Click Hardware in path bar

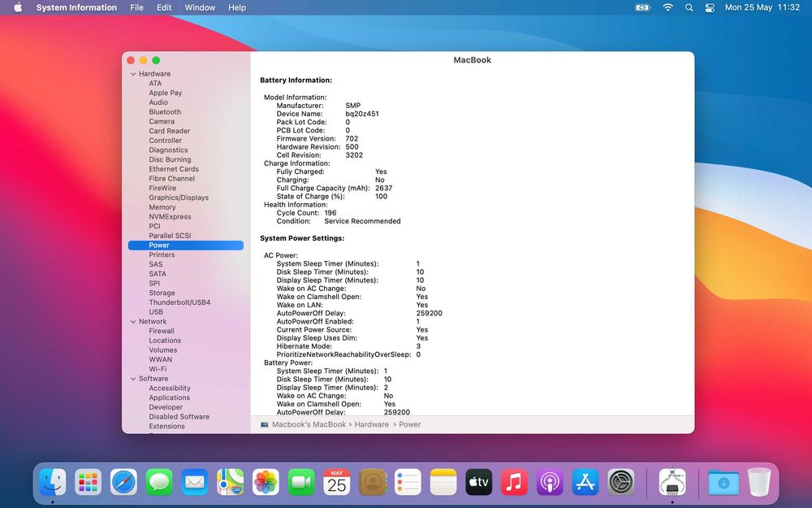click(371, 424)
